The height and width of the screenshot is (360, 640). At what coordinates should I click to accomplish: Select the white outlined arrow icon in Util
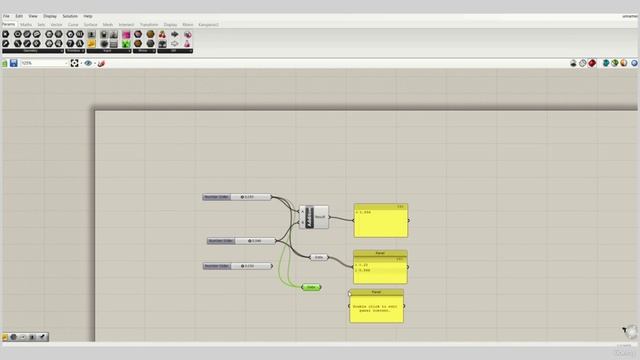[175, 44]
